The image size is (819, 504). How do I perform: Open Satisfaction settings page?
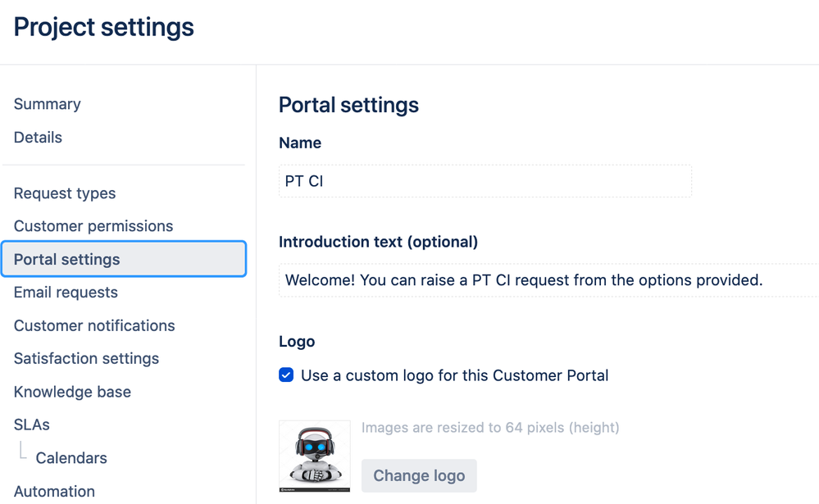pyautogui.click(x=86, y=359)
